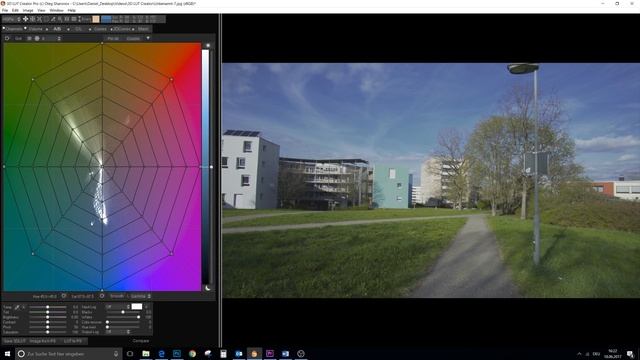Click the LUT to PS button
This screenshot has width=640, height=360.
73,341
